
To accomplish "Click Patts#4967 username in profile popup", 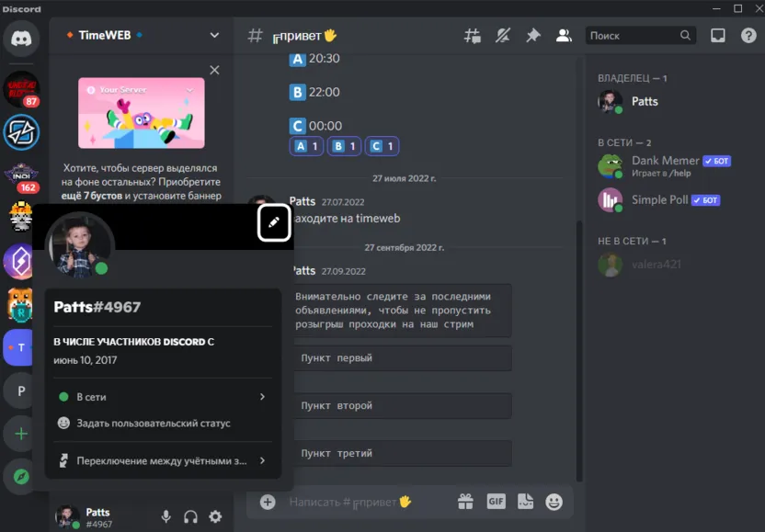I will [97, 307].
